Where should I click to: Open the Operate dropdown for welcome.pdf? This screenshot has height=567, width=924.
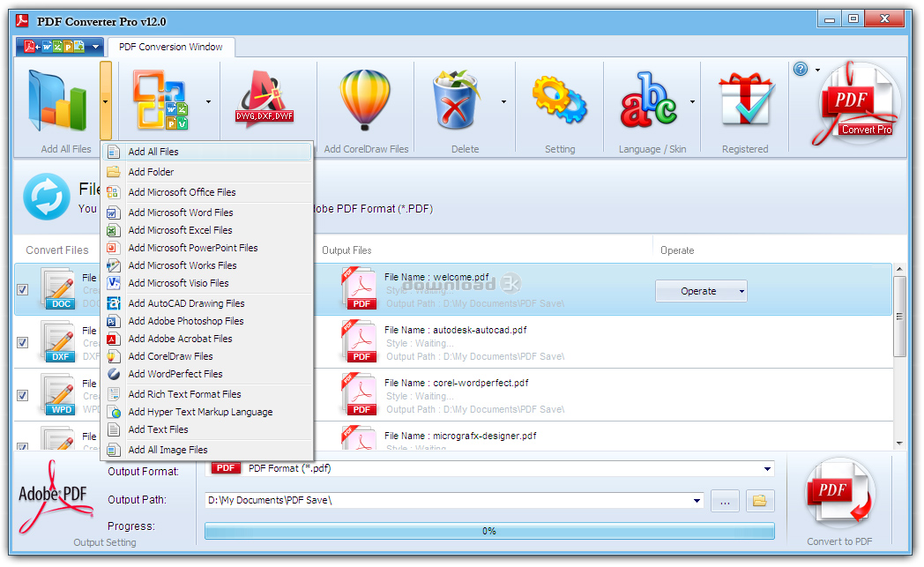pos(741,291)
